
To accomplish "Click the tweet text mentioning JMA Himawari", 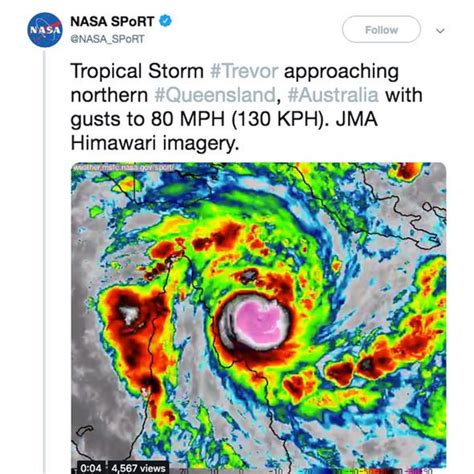I will click(247, 107).
